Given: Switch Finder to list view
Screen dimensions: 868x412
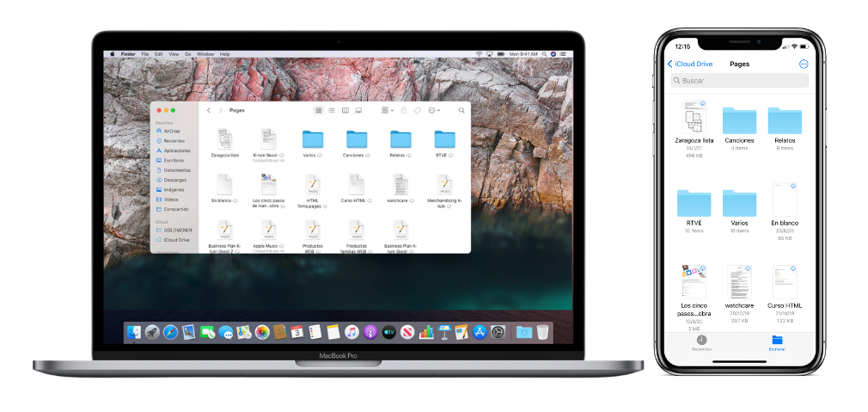Looking at the screenshot, I should [332, 111].
